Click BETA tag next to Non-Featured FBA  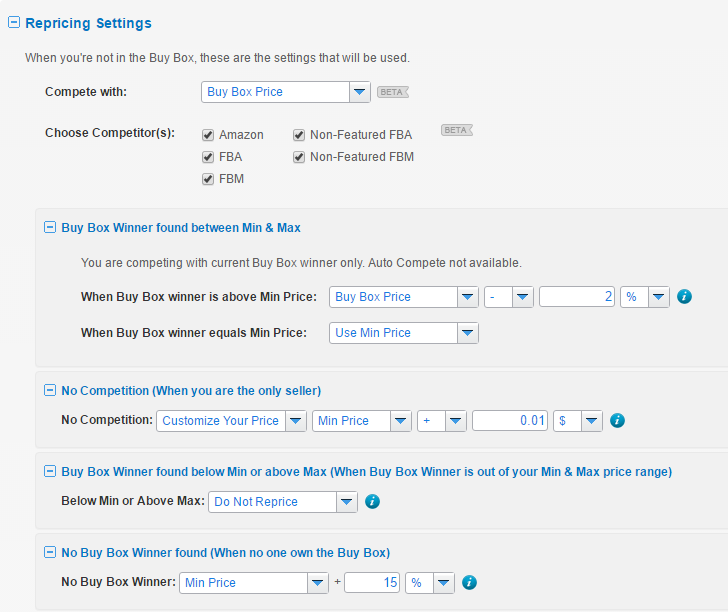pyautogui.click(x=457, y=130)
